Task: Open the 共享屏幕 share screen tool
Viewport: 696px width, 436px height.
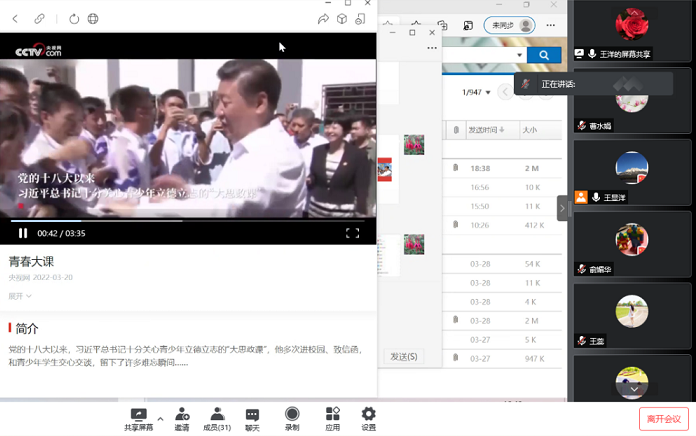Action: 138,420
